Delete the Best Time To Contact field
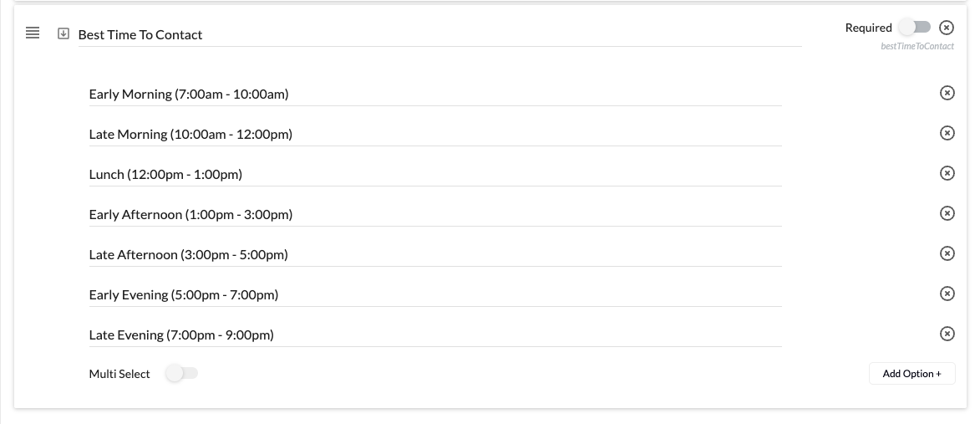Screen dimensions: 980x424 click(x=947, y=28)
